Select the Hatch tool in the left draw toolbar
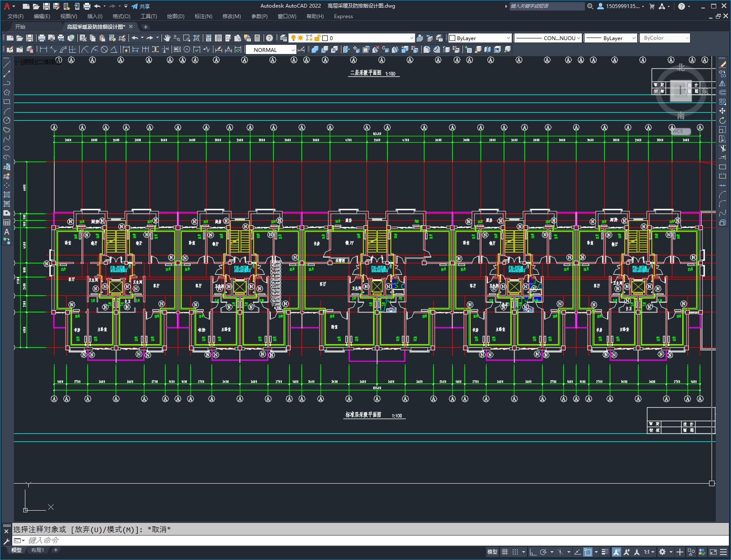This screenshot has width=731, height=560. pos(7,195)
